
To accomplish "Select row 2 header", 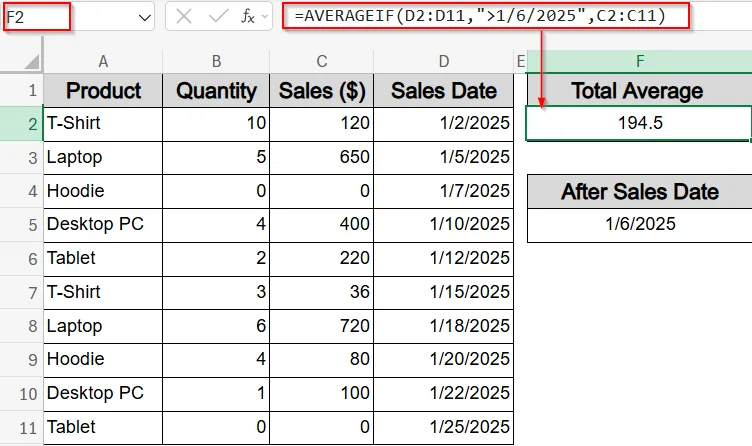I will 22,124.
